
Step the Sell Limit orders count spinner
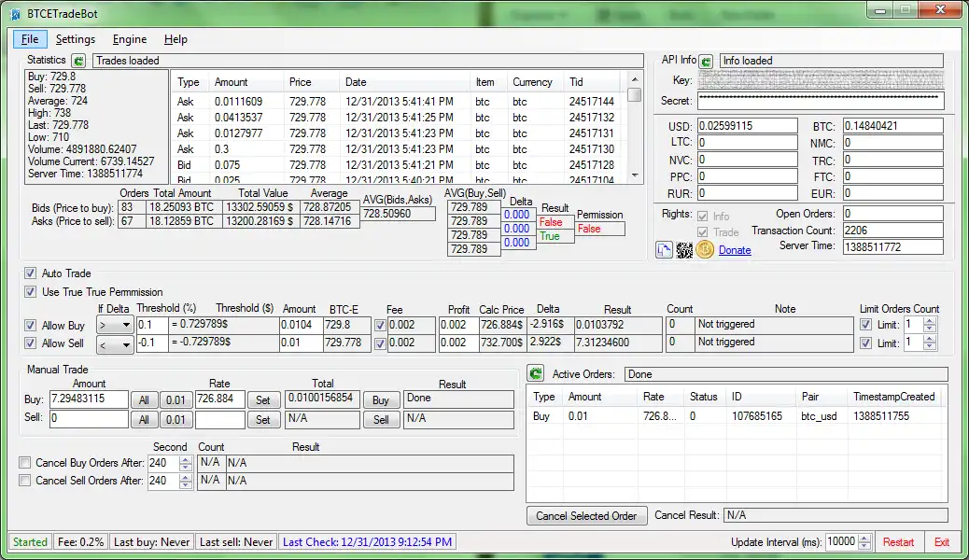click(930, 343)
